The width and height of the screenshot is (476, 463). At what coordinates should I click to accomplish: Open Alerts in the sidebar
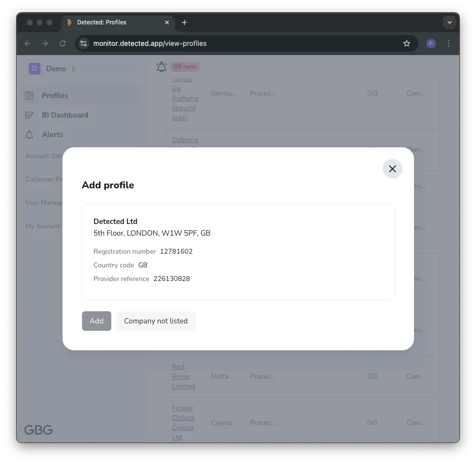[53, 134]
